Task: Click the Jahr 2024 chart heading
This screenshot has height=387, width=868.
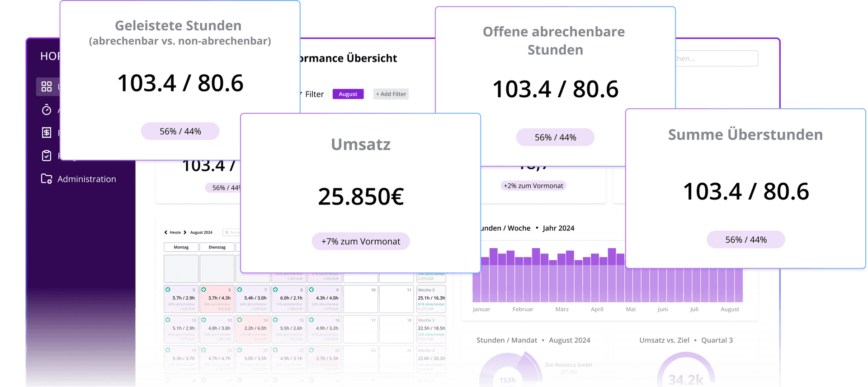Action: 558,228
